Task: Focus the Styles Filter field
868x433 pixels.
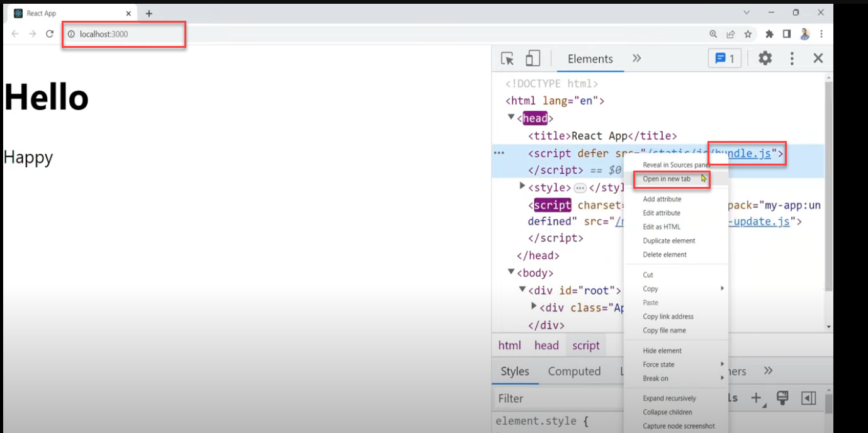Action: 557,398
